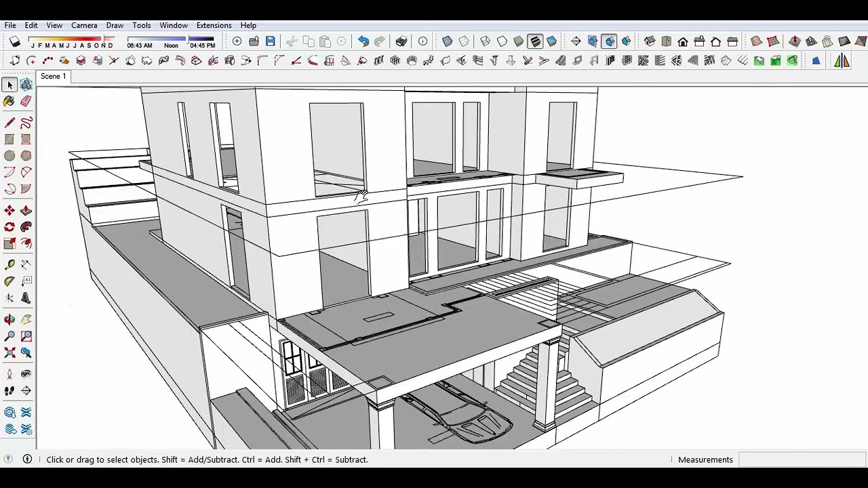Switch to Wireframe face style
This screenshot has height=488, width=868.
pyautogui.click(x=486, y=42)
